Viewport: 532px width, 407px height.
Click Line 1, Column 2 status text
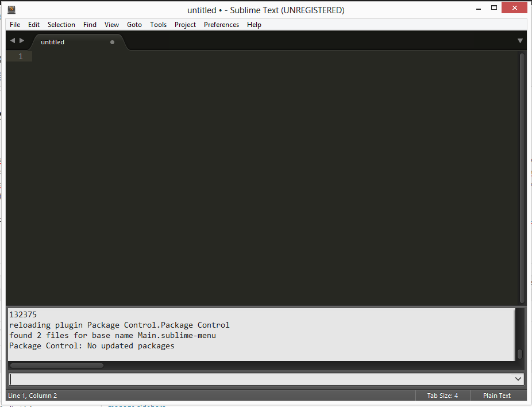coord(33,396)
